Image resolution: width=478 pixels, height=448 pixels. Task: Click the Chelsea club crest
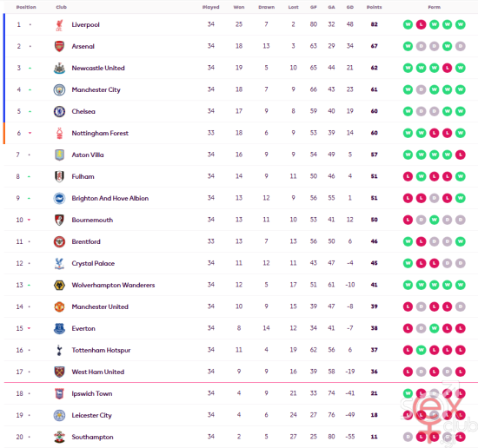tap(59, 111)
